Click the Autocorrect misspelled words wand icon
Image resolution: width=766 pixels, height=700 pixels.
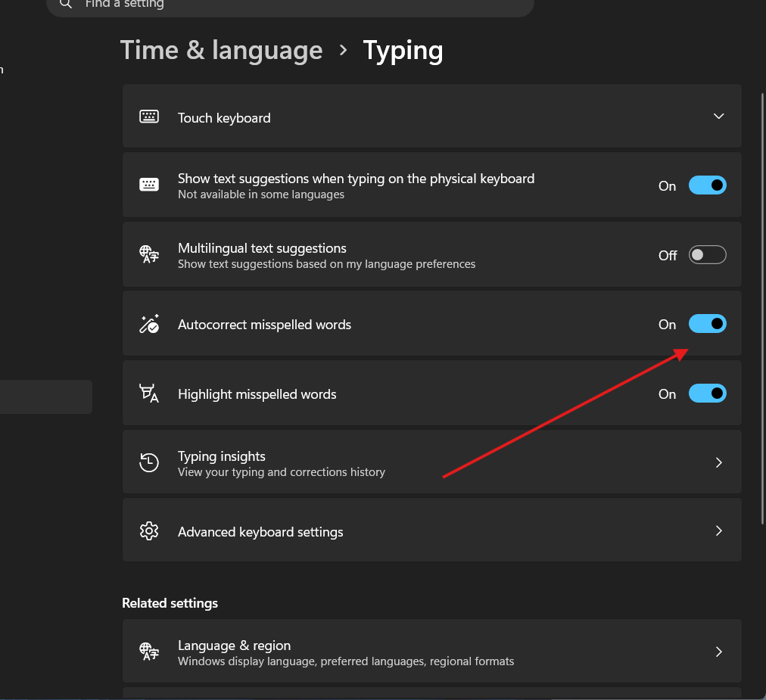tap(149, 324)
